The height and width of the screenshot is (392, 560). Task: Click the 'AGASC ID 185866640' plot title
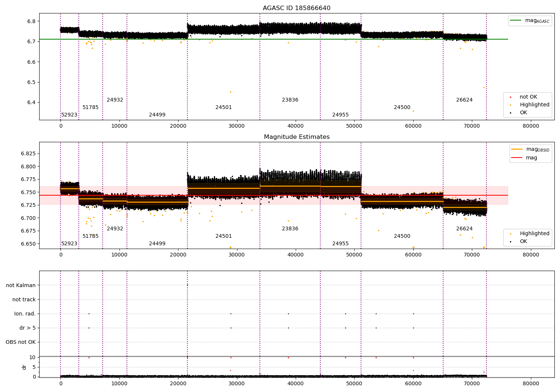pyautogui.click(x=296, y=8)
